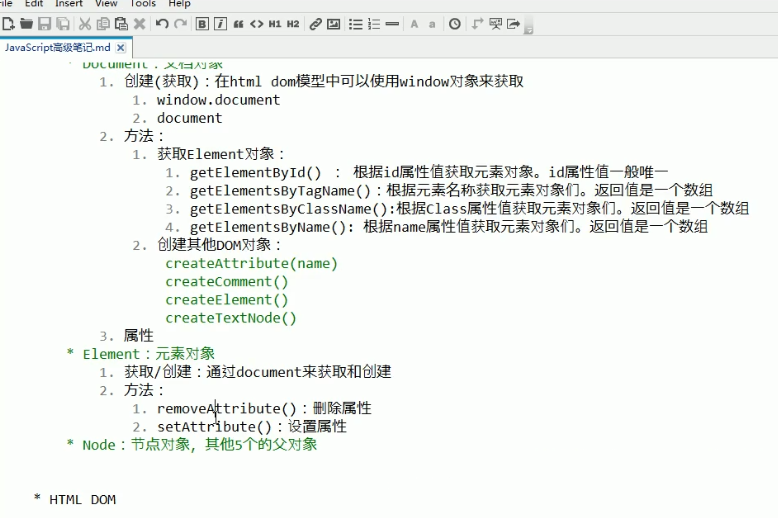The height and width of the screenshot is (518, 778).
Task: Open the View menu
Action: pos(106,3)
